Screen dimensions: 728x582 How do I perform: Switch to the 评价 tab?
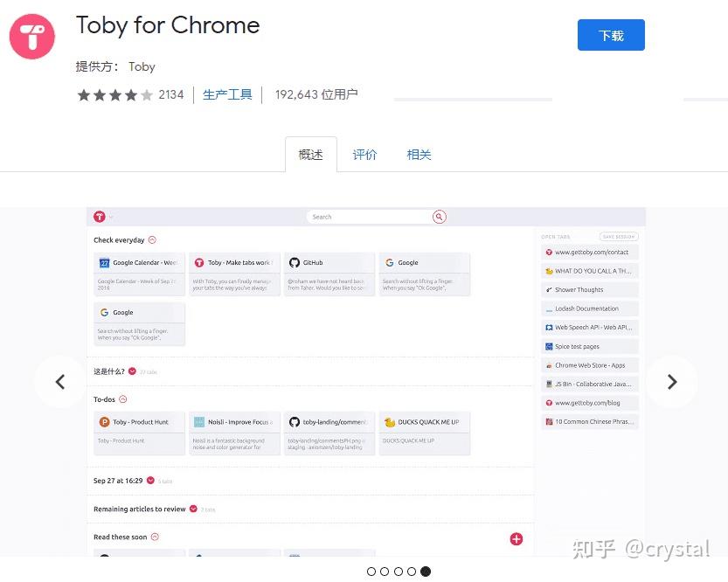click(x=364, y=155)
